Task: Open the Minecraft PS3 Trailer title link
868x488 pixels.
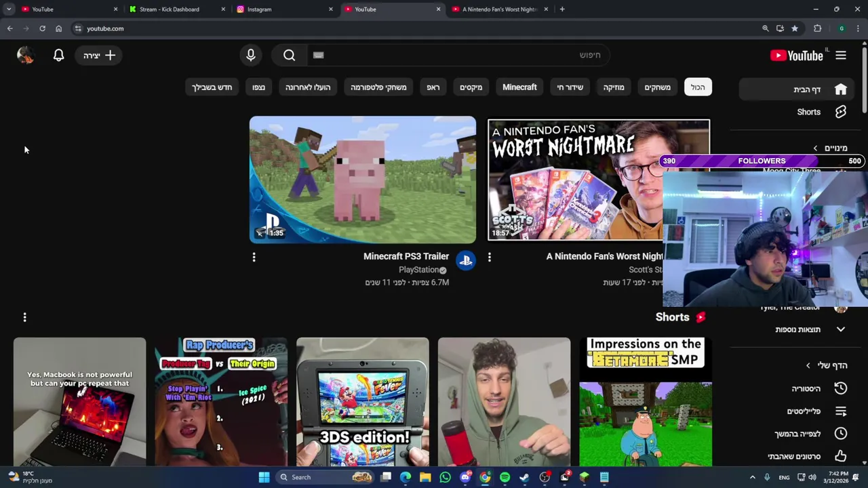Action: click(406, 256)
